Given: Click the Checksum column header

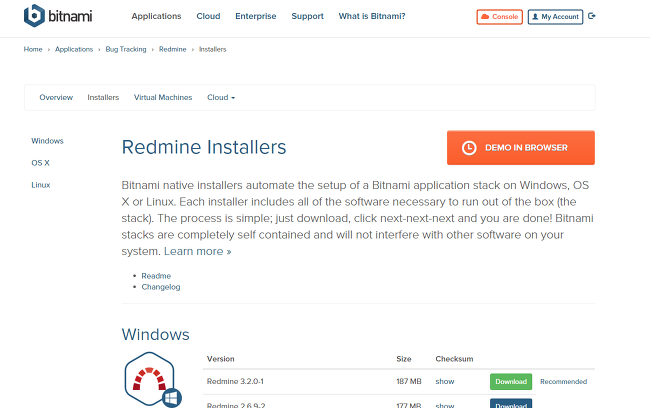Looking at the screenshot, I should pos(454,359).
